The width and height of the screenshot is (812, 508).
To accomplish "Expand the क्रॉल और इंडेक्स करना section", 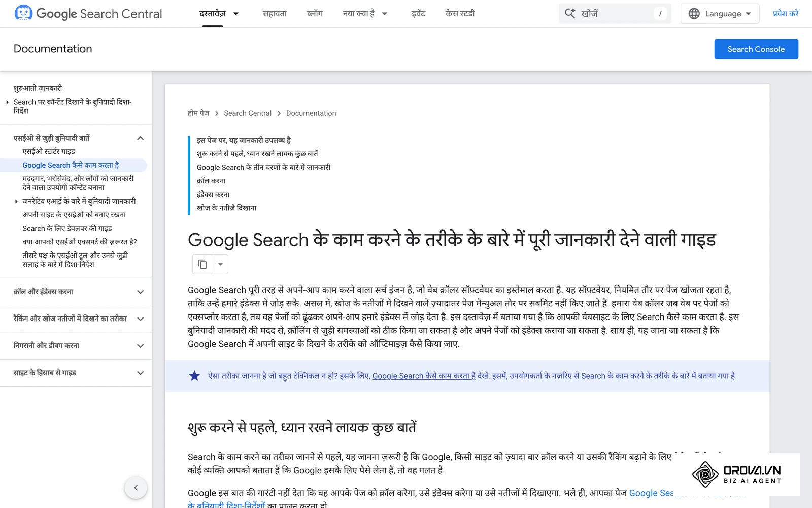I will [141, 292].
